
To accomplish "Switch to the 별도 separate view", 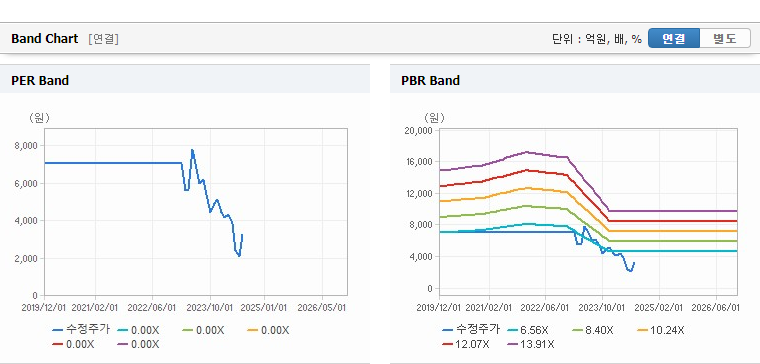I will click(x=725, y=38).
